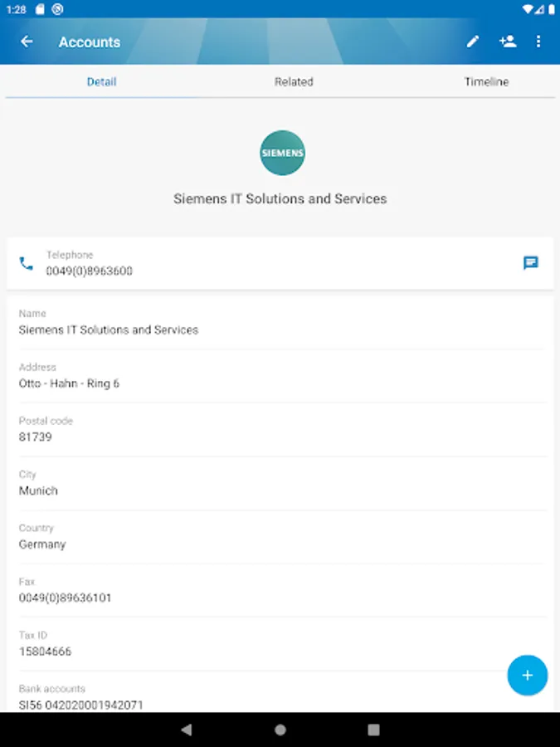Switch to the Related tab
This screenshot has height=747, width=560.
coord(294,82)
